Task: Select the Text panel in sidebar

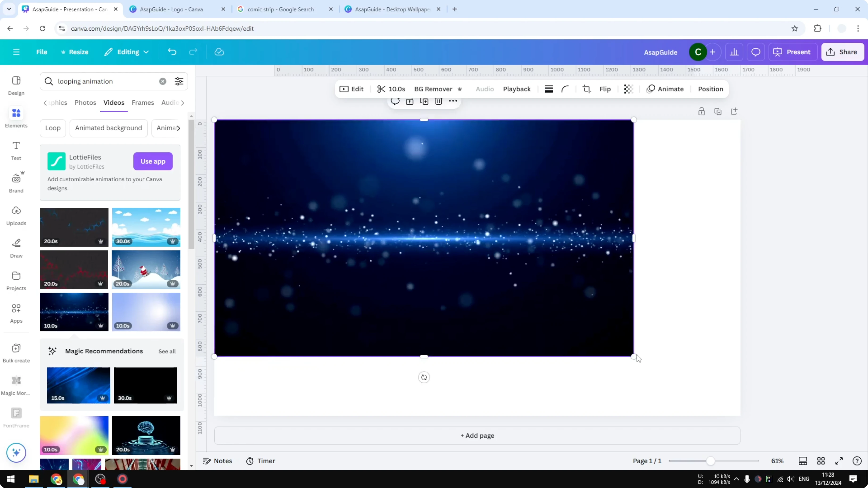Action: click(16, 150)
